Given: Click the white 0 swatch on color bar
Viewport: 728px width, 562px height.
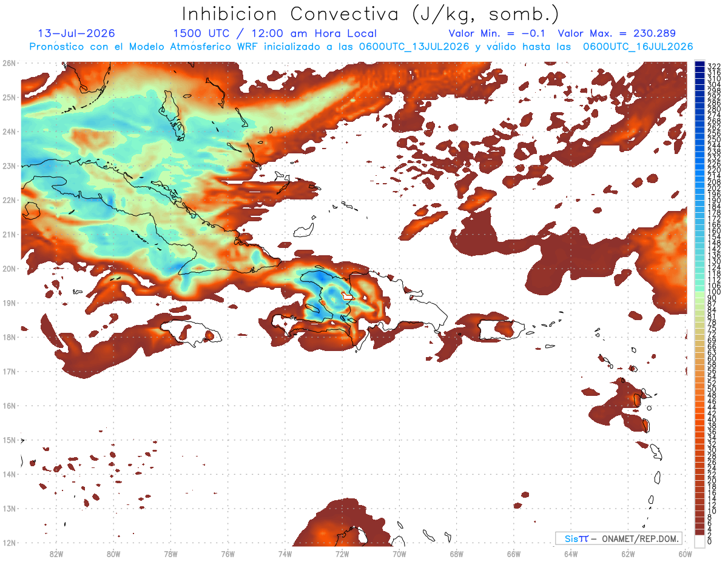Looking at the screenshot, I should coord(700,541).
